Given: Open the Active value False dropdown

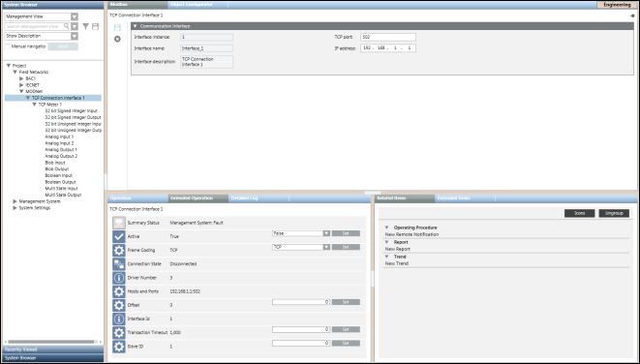Looking at the screenshot, I should (x=326, y=233).
